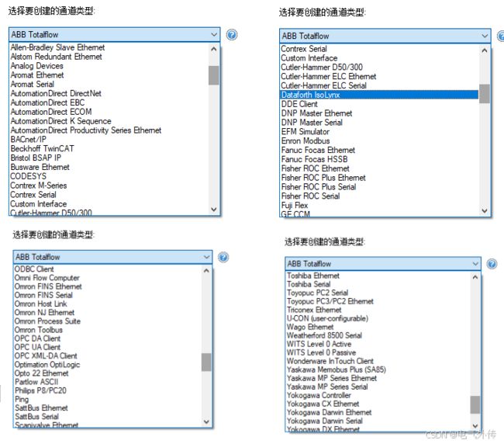Select Toyopuc PC2 Serial
Screen dimensions: 504x444
click(x=318, y=293)
